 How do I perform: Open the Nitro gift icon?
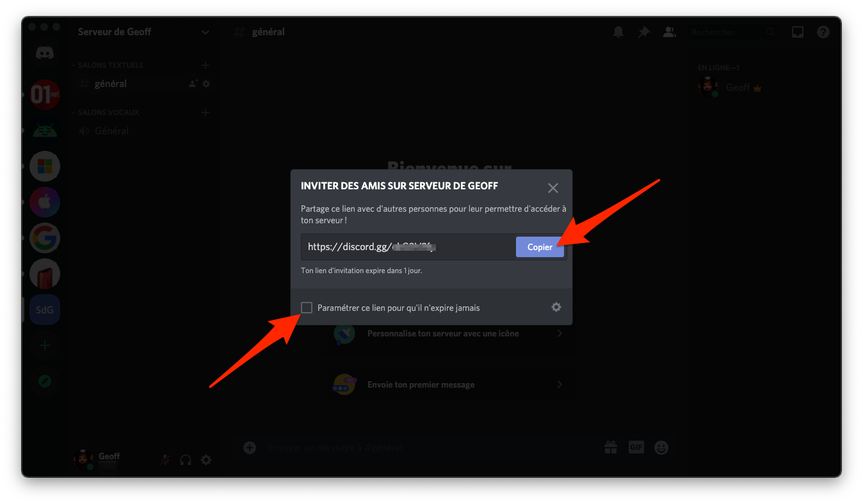[611, 448]
